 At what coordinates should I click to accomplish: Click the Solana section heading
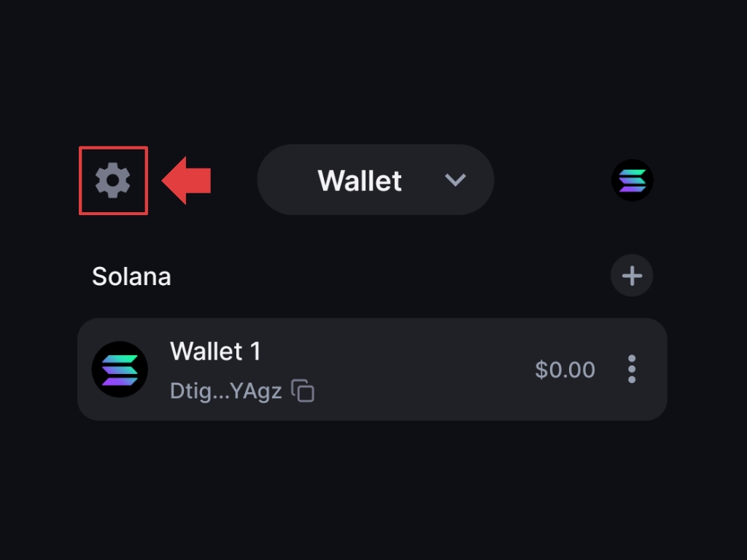pos(131,276)
